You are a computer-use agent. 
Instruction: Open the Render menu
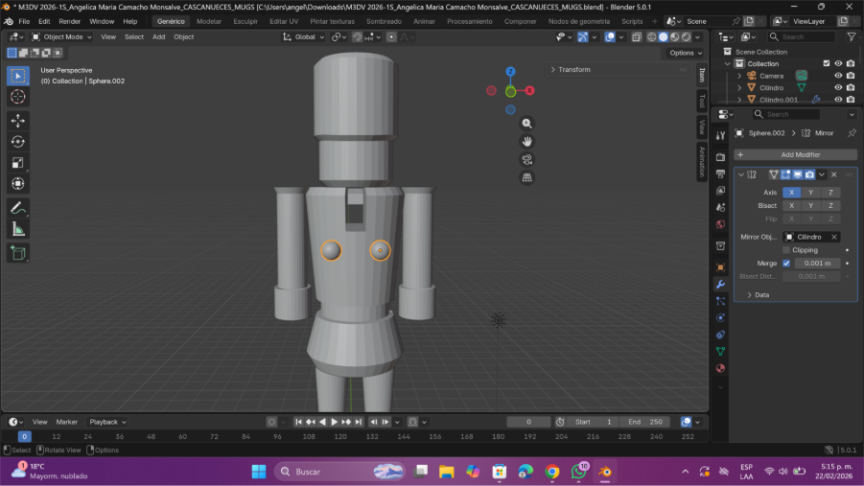click(69, 21)
